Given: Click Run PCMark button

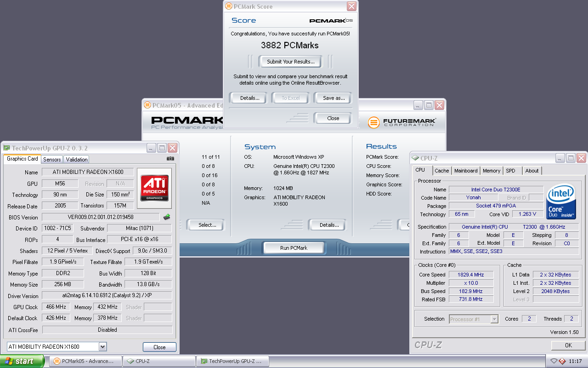Looking at the screenshot, I should [294, 248].
